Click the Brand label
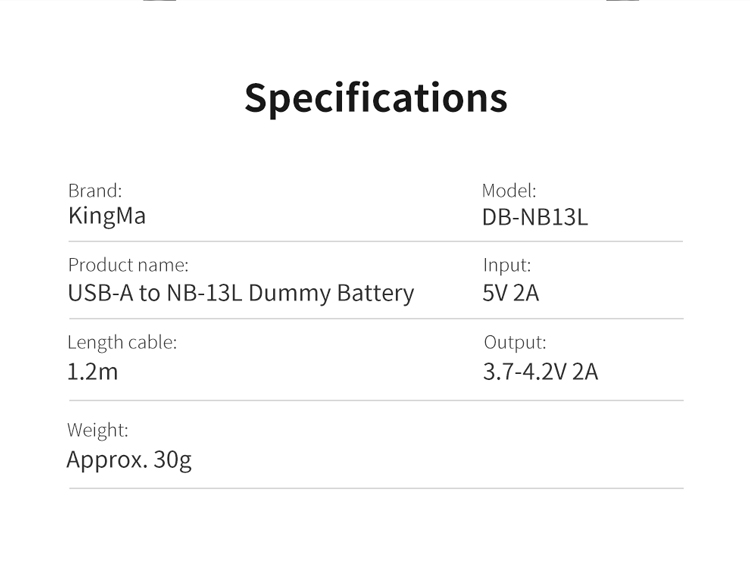 (95, 190)
